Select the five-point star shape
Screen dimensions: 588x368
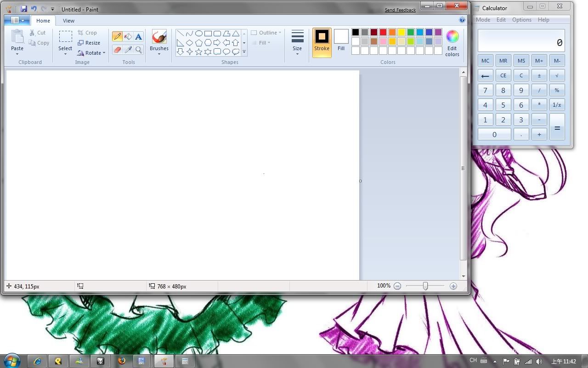coord(198,52)
